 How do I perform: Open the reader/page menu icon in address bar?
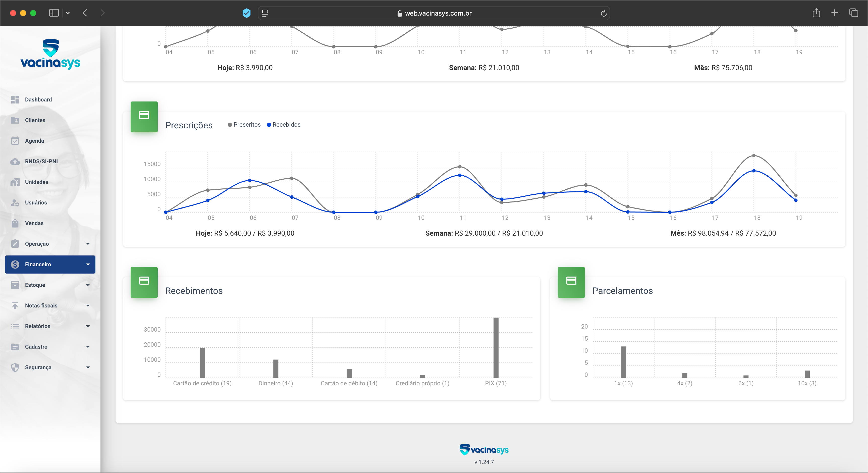(265, 13)
